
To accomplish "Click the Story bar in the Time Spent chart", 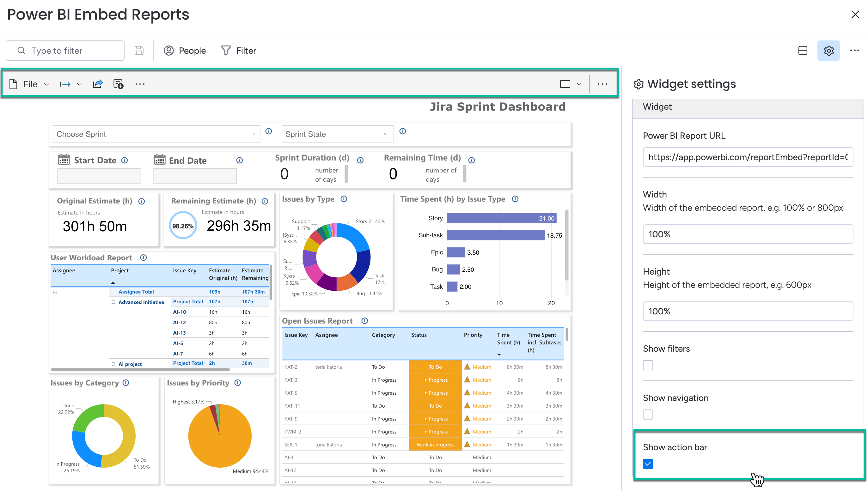I will click(501, 218).
